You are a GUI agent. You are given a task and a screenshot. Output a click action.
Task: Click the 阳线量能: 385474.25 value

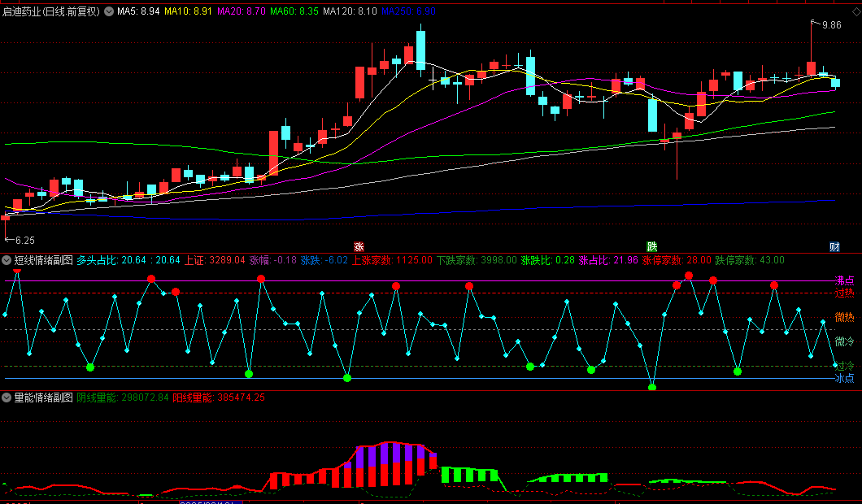tap(219, 398)
